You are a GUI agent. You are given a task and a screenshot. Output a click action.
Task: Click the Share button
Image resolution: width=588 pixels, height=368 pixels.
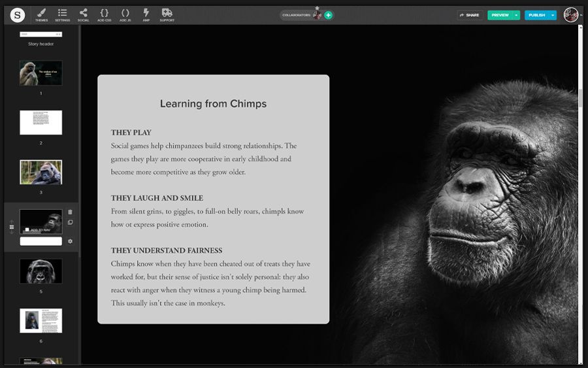point(469,15)
